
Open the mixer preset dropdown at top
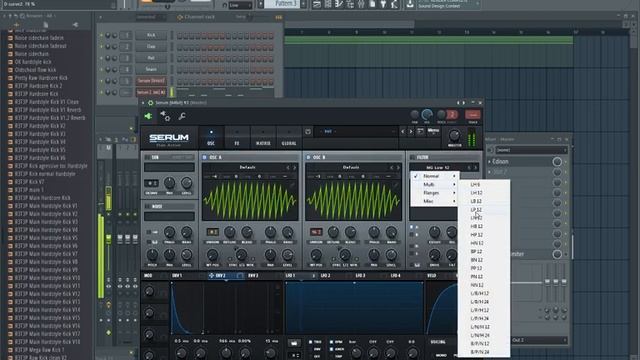531,150
